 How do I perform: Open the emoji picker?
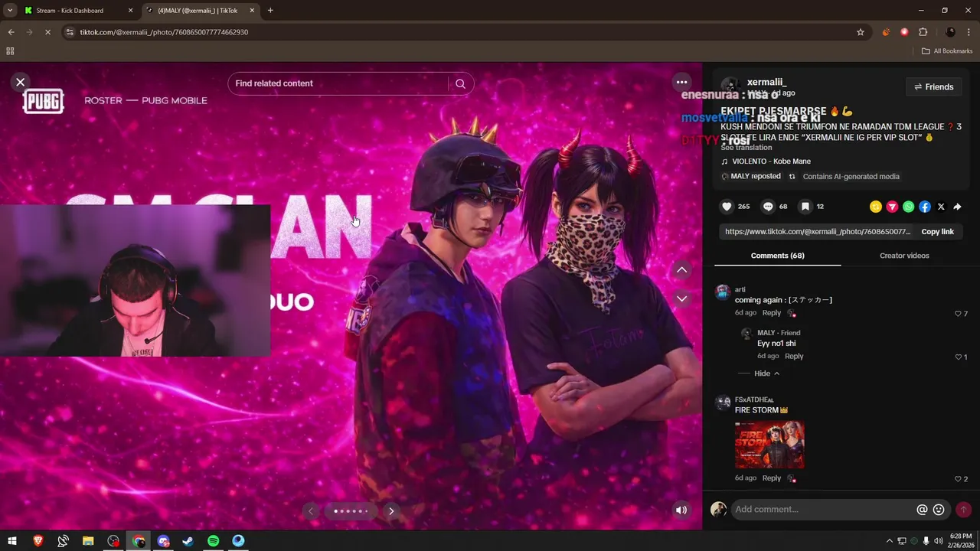(939, 510)
